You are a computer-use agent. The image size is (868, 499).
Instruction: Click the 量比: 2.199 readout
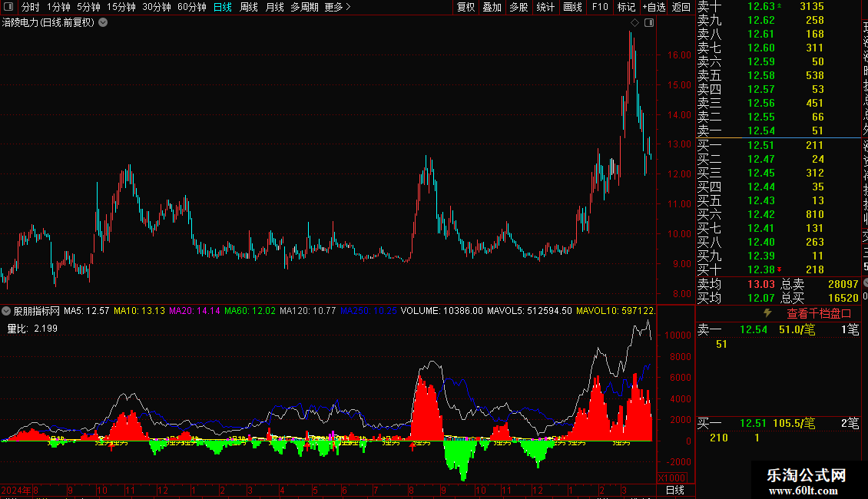click(32, 329)
